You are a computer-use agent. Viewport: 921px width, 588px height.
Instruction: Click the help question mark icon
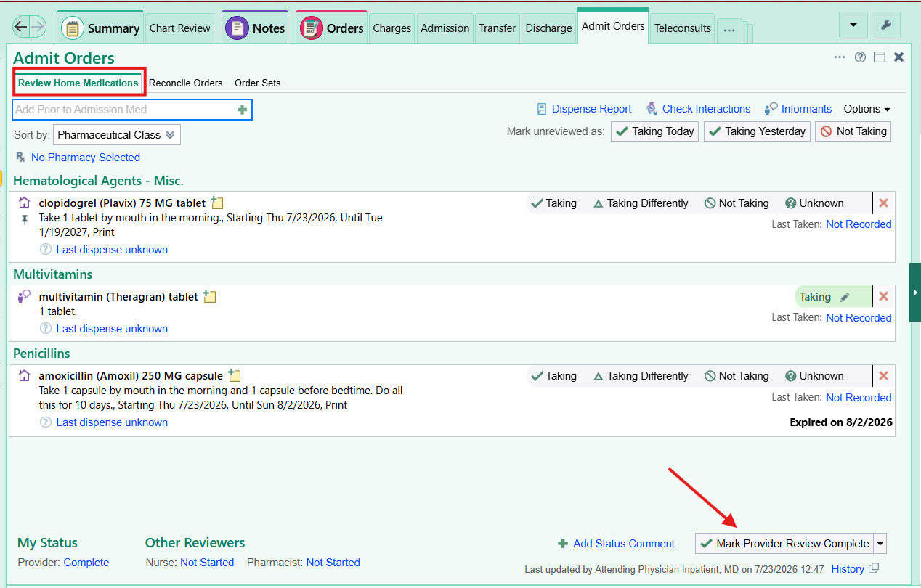pos(861,57)
